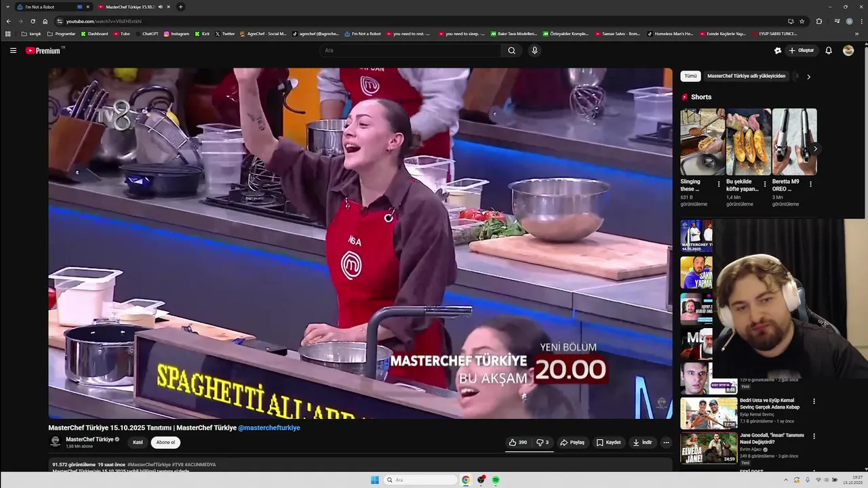Click the Katıl join button
The image size is (868, 488).
[x=138, y=443]
